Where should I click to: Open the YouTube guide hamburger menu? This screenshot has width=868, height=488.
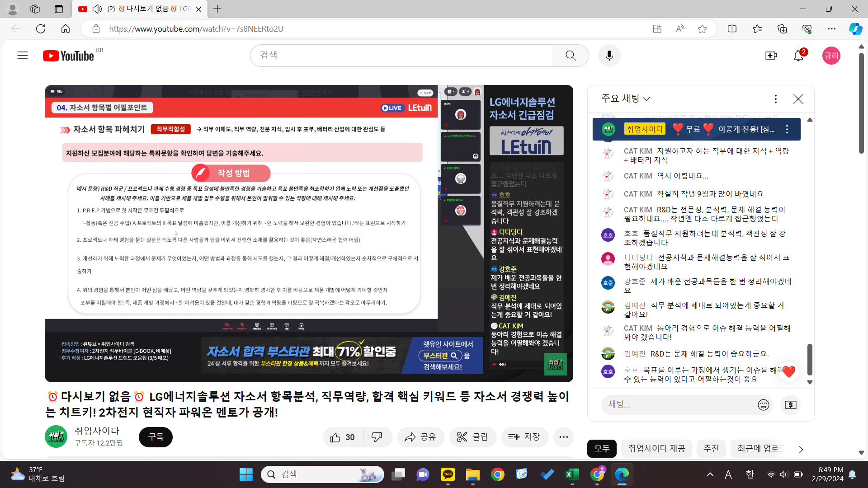(x=23, y=56)
